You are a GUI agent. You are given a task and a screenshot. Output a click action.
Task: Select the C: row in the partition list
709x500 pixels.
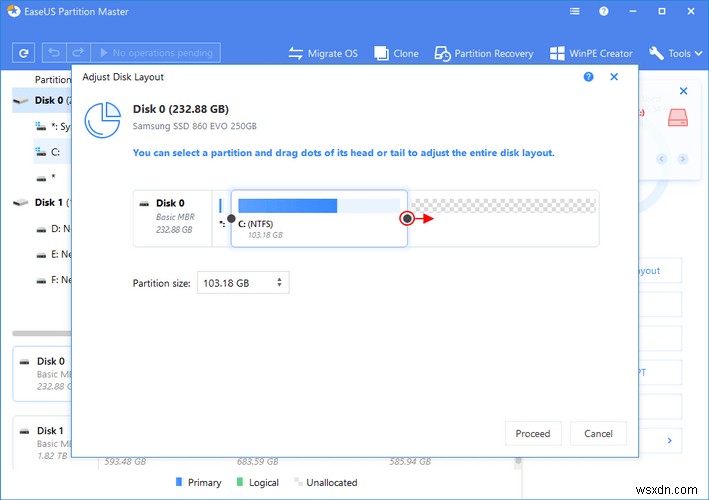[52, 152]
